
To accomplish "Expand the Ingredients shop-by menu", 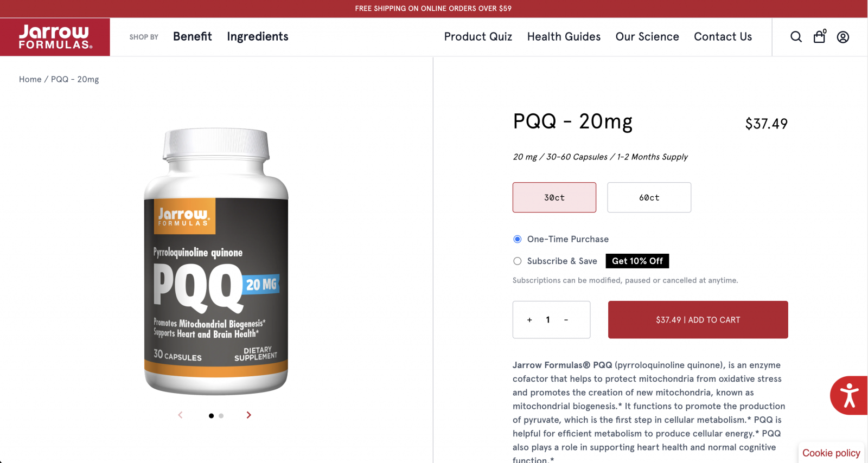I will coord(258,36).
